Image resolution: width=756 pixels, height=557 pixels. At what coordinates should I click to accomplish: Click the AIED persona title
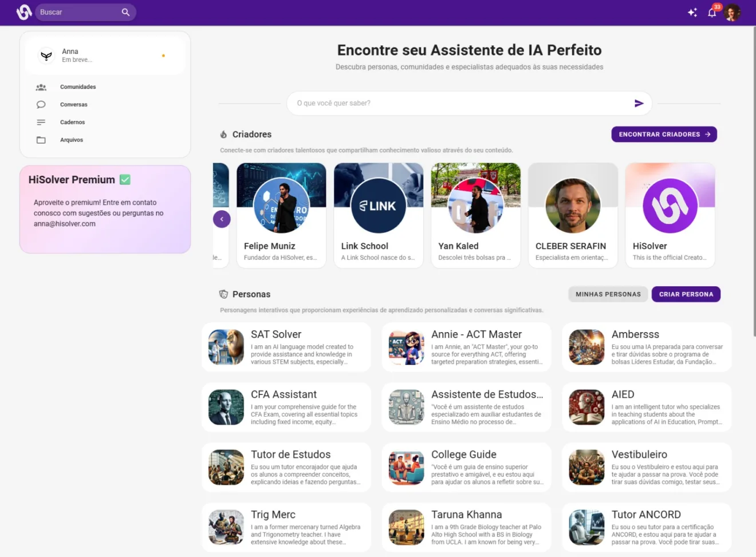click(623, 394)
